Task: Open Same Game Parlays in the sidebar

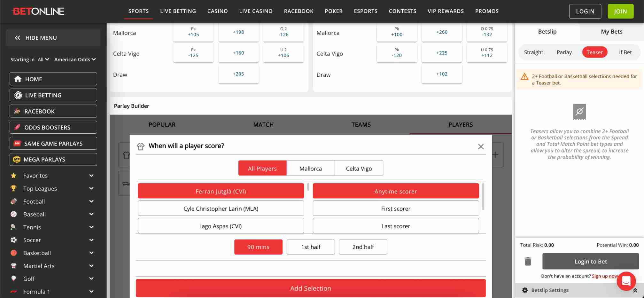Action: 53,143
